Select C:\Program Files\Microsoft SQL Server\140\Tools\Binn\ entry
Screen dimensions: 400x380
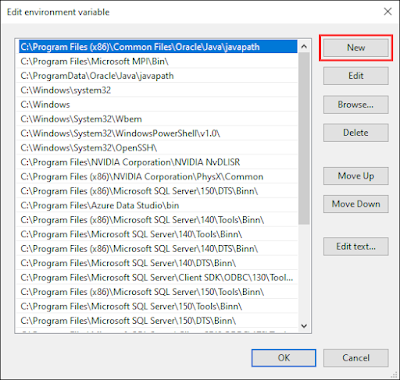coord(157,234)
